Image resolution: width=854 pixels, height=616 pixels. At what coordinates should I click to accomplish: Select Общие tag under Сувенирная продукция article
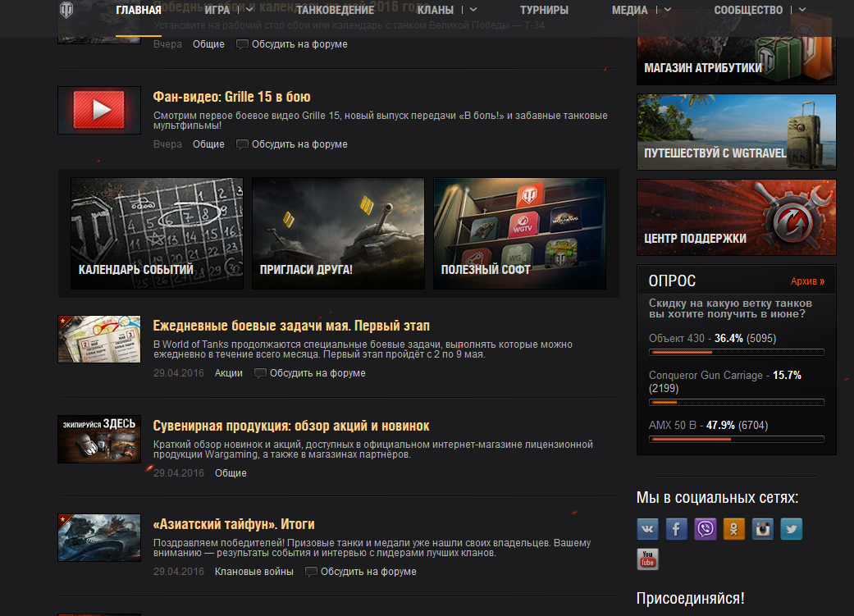231,473
